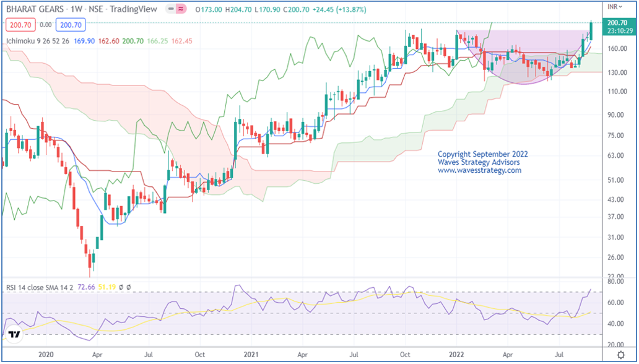Click the Ichimoku pink value 162.45
The width and height of the screenshot is (639, 364).
(182, 41)
